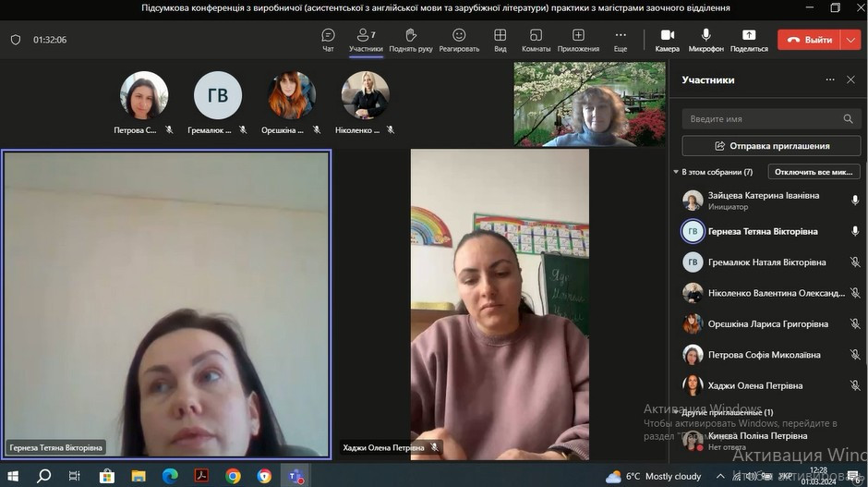Screen dimensions: 868x487
Task: Leave meeting with Выйти button
Action: [809, 40]
